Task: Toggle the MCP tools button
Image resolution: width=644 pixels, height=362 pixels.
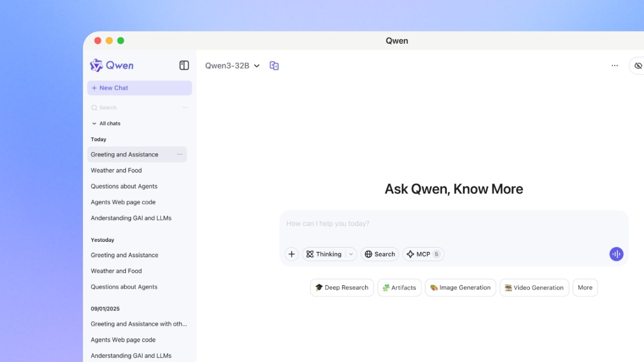Action: (423, 254)
